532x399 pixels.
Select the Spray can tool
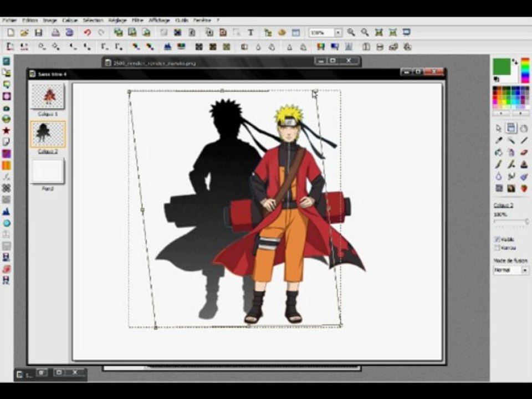tap(511, 152)
